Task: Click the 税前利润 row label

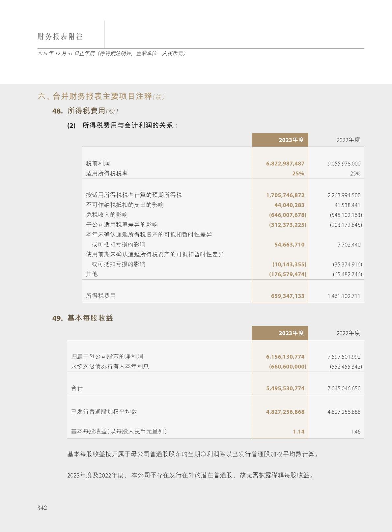Action: click(98, 163)
